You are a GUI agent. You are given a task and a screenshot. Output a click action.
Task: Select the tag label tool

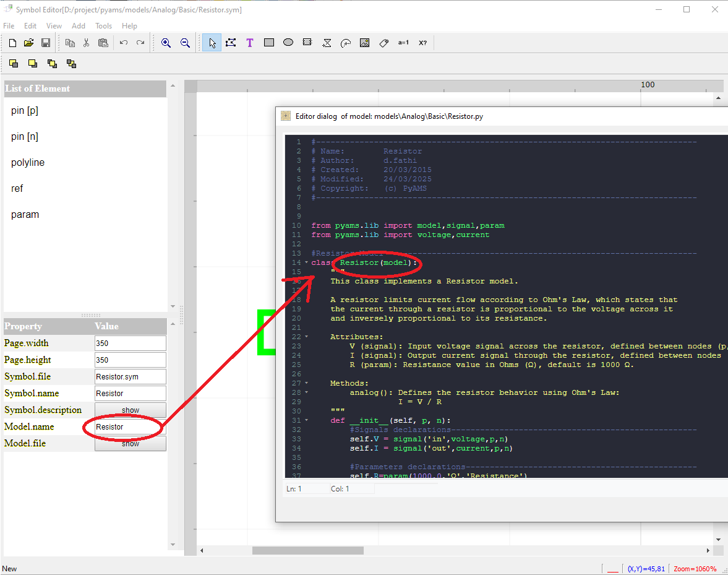pos(384,43)
